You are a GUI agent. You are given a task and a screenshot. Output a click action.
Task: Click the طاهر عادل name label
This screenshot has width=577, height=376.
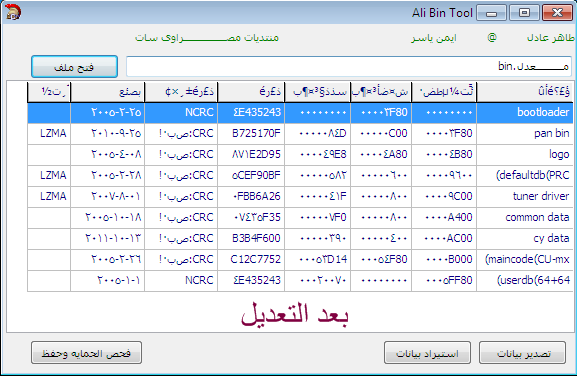click(551, 38)
